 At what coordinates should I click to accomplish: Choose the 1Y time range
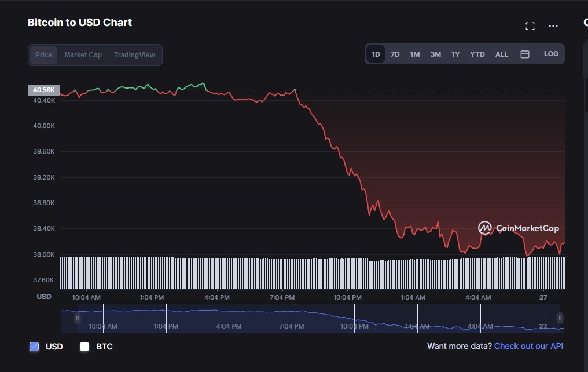tap(455, 54)
